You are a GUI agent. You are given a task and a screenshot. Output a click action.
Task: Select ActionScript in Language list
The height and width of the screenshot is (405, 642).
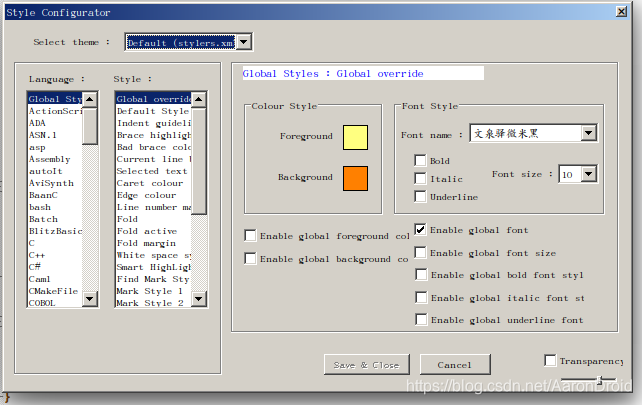point(55,111)
